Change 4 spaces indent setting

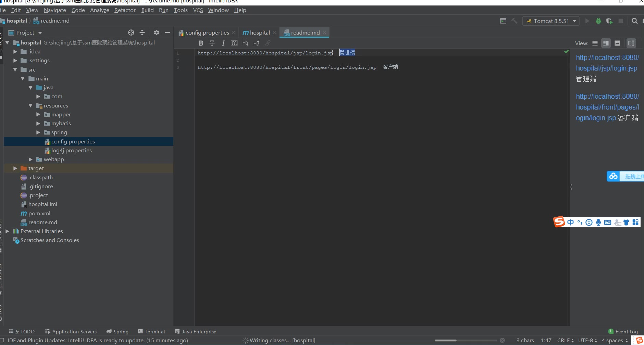pos(615,341)
